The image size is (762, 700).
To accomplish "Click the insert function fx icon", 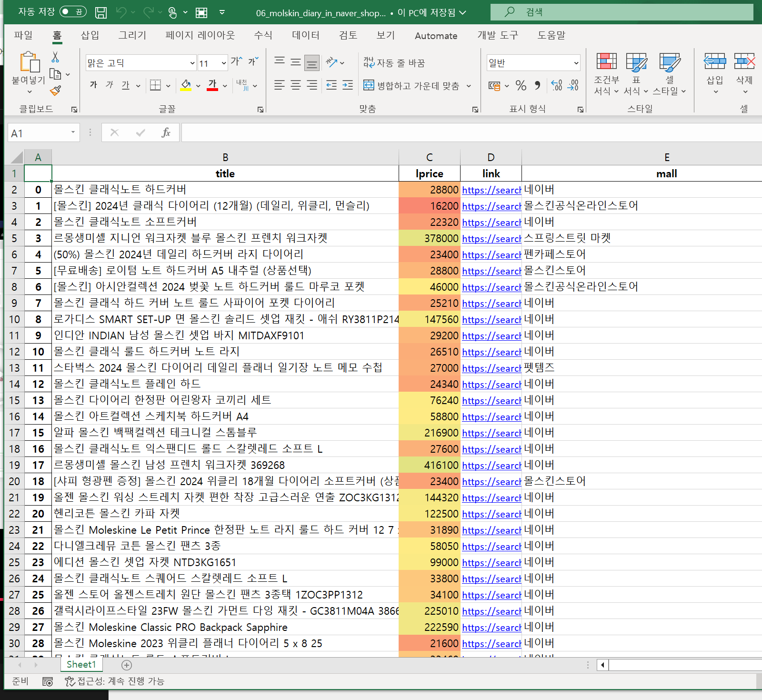I will point(166,132).
